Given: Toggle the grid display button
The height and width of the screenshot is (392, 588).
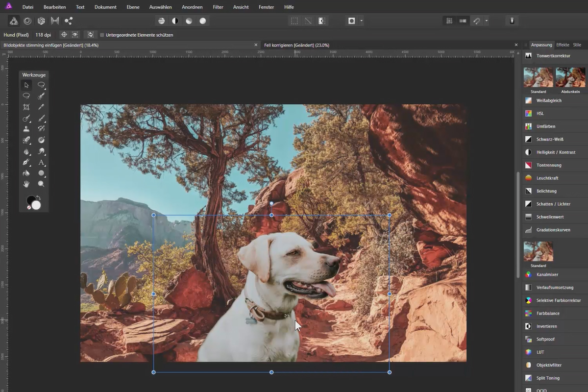Looking at the screenshot, I should click(449, 21).
